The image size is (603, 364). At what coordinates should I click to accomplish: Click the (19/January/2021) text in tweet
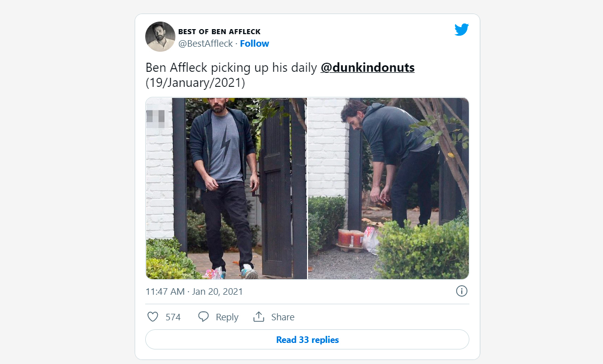point(195,83)
